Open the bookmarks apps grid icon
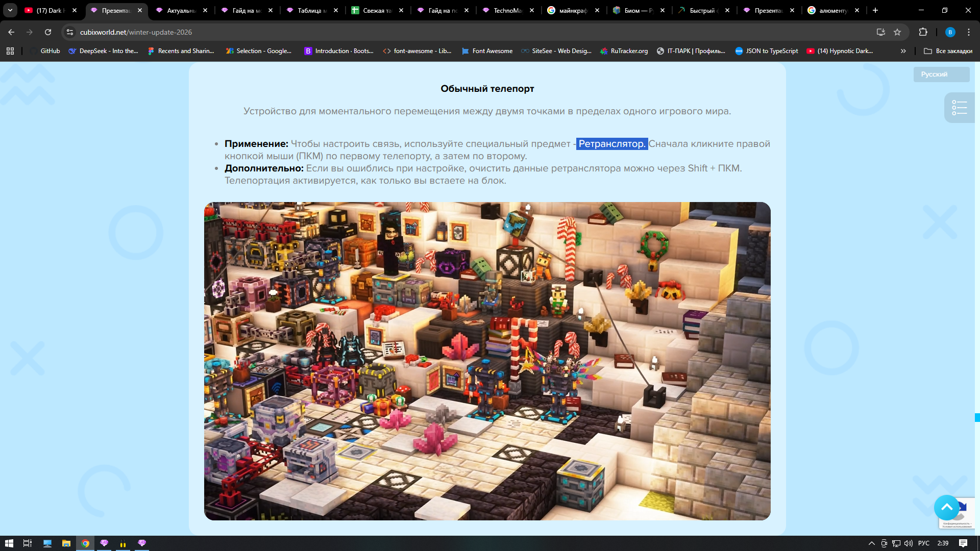 click(x=10, y=51)
